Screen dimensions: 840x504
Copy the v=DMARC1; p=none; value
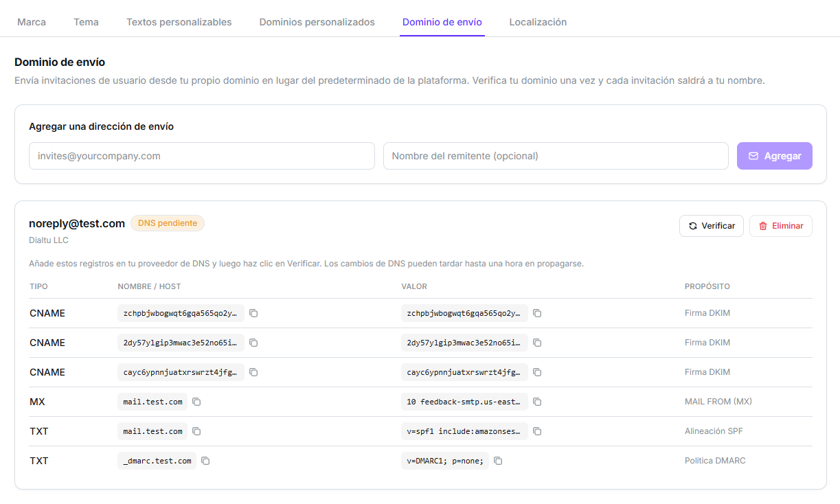498,461
